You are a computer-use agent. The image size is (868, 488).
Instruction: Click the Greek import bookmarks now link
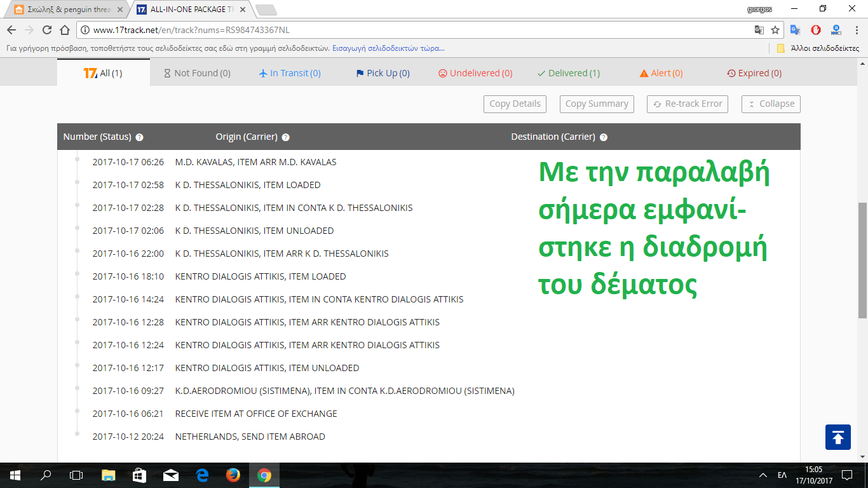pyautogui.click(x=388, y=48)
